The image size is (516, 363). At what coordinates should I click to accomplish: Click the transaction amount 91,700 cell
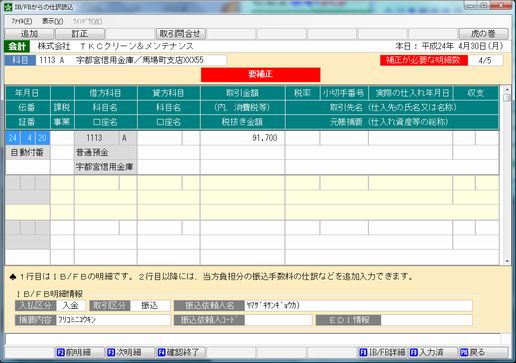[242, 138]
